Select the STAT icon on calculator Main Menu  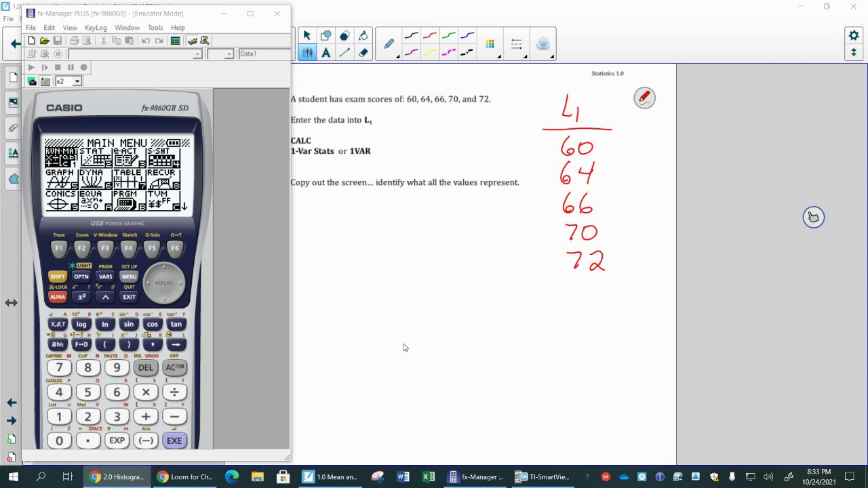95,157
